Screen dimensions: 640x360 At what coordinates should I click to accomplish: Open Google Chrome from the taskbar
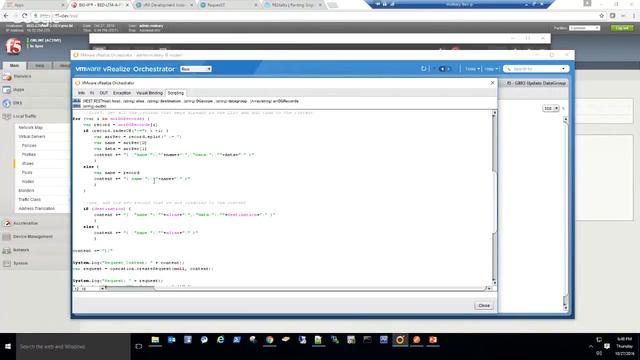269,340
